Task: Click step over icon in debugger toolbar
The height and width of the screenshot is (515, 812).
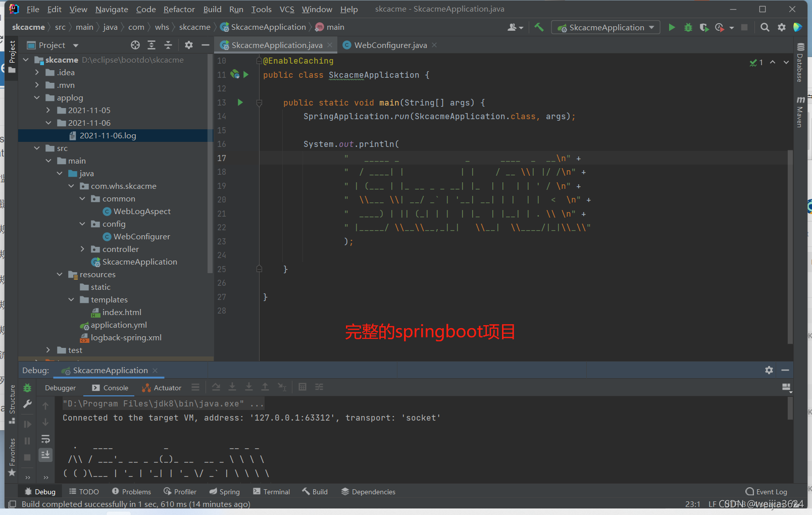Action: [x=216, y=387]
